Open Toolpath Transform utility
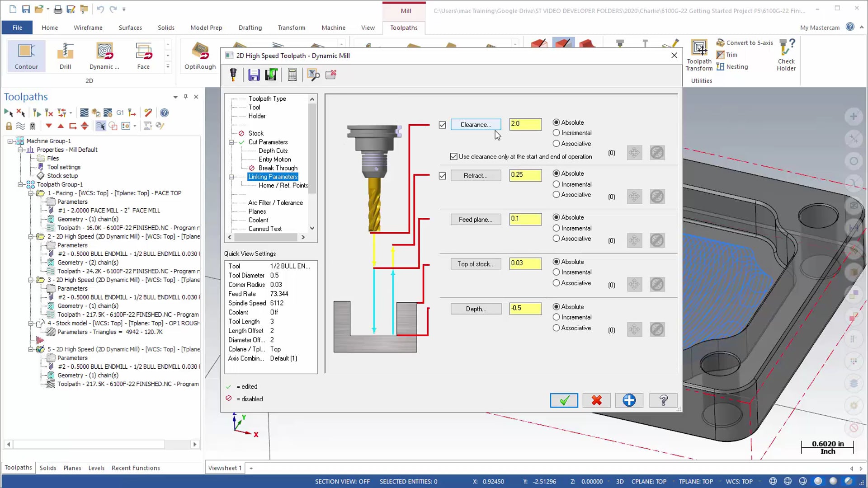This screenshot has width=868, height=488. point(699,55)
